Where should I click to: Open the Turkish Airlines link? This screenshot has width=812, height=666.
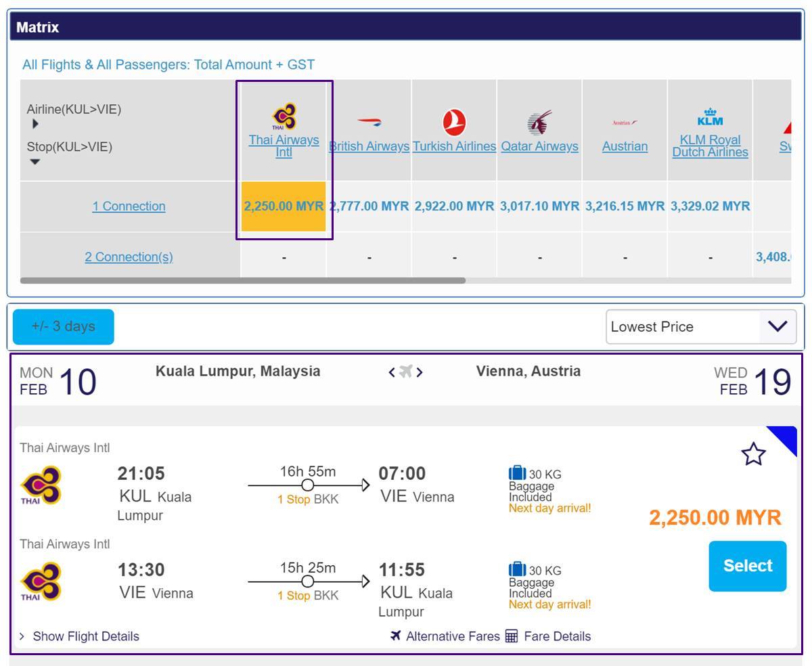coord(455,146)
